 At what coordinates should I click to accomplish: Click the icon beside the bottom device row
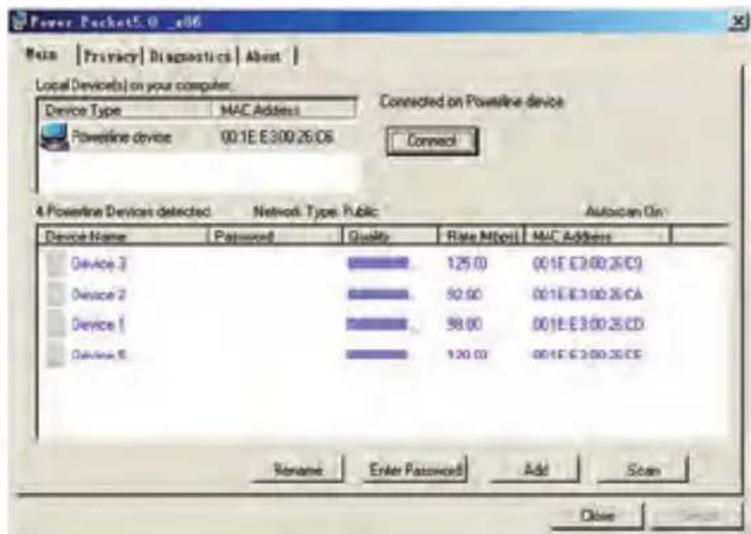[57, 355]
